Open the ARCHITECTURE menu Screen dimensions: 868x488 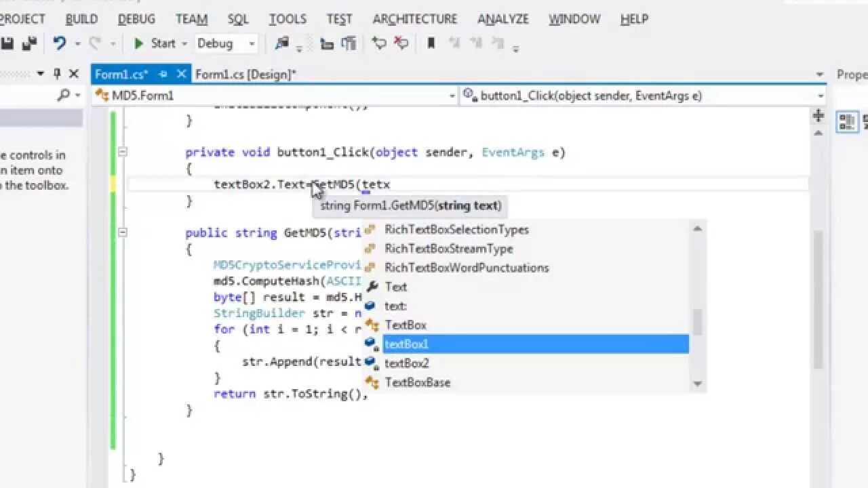(414, 19)
